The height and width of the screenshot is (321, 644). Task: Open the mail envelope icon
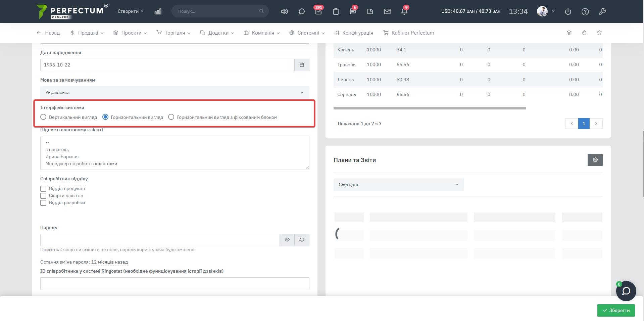pyautogui.click(x=387, y=11)
